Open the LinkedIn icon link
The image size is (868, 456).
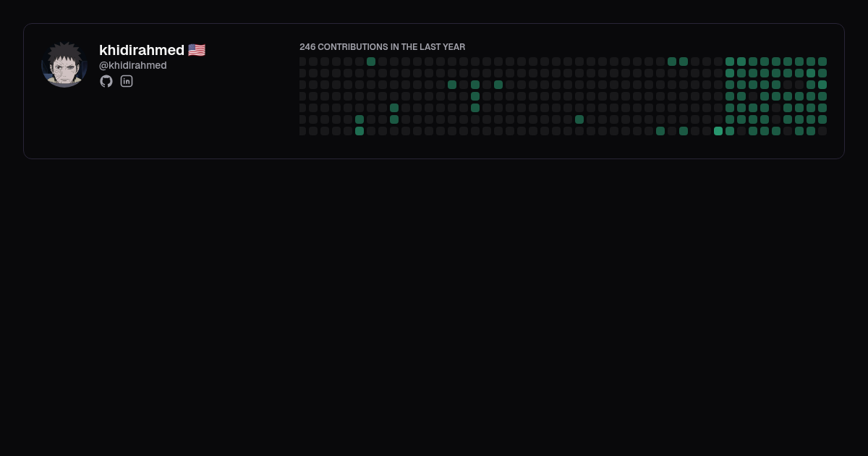[127, 81]
